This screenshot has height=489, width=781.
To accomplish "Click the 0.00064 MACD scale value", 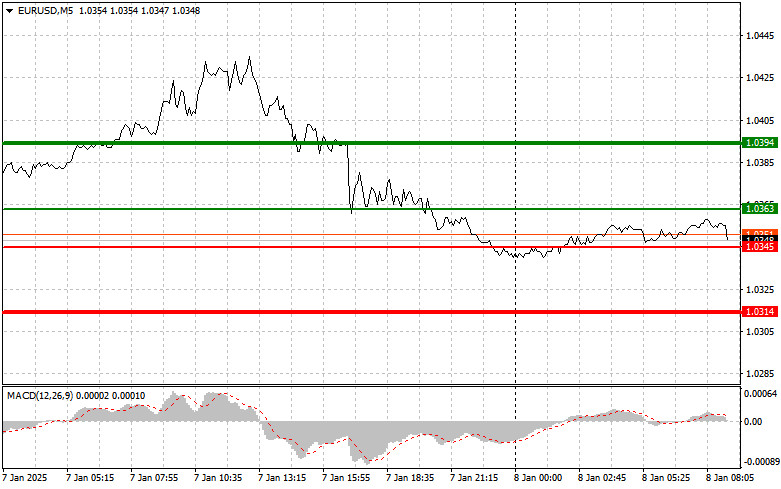I will pyautogui.click(x=761, y=394).
